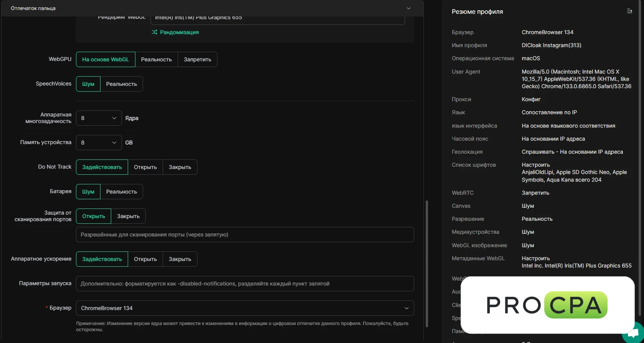644x343 pixels.
Task: Open the Аппаратная многозадачность cores dropdown
Action: click(99, 118)
